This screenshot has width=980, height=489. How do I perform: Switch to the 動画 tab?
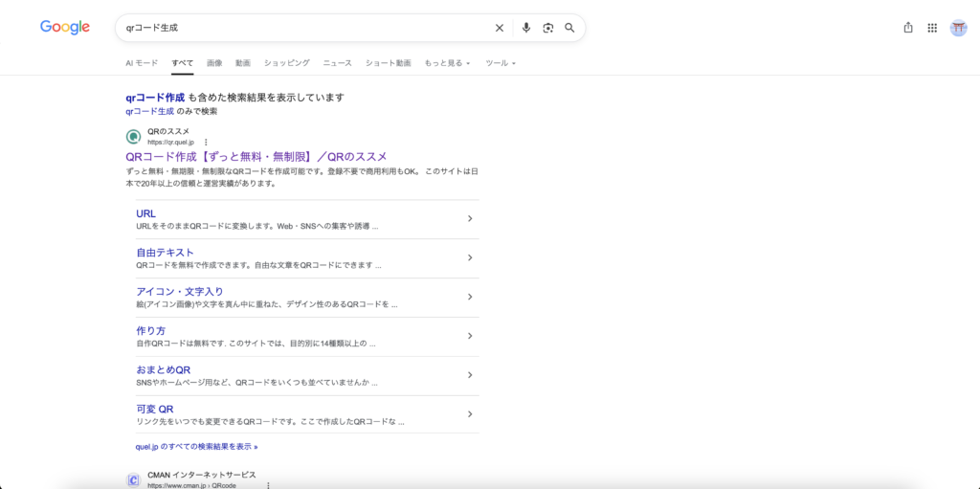243,63
